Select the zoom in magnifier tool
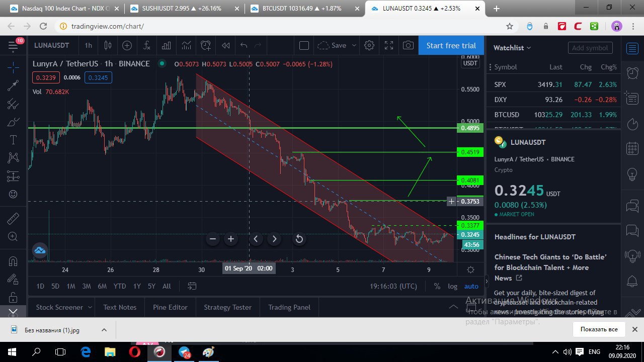Image resolution: width=644 pixels, height=362 pixels. click(x=13, y=236)
